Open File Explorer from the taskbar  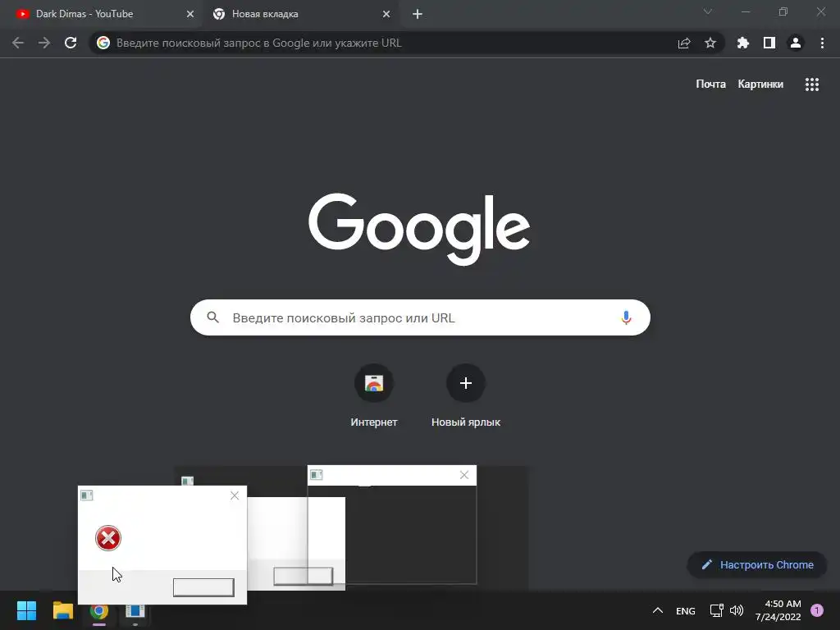(63, 610)
